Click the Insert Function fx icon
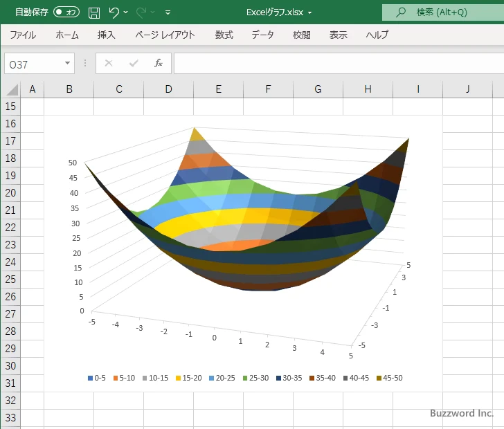The height and width of the screenshot is (429, 504). click(x=159, y=63)
